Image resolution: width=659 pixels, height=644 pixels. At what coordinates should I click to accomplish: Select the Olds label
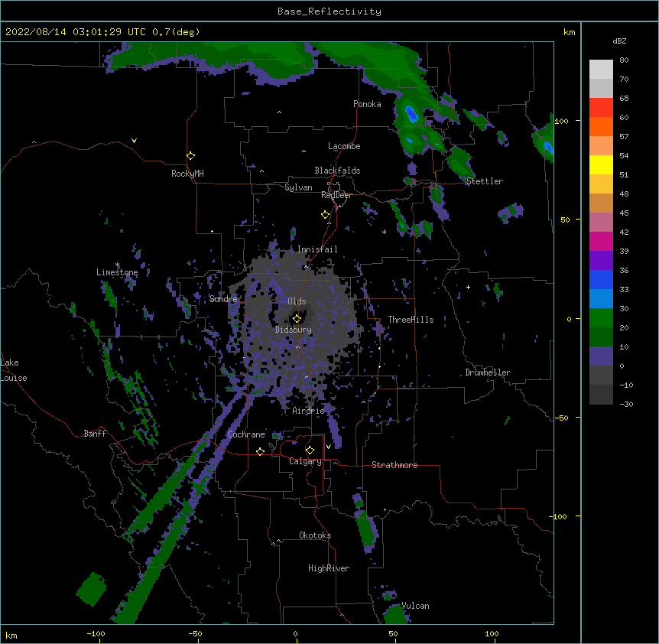pyautogui.click(x=297, y=301)
